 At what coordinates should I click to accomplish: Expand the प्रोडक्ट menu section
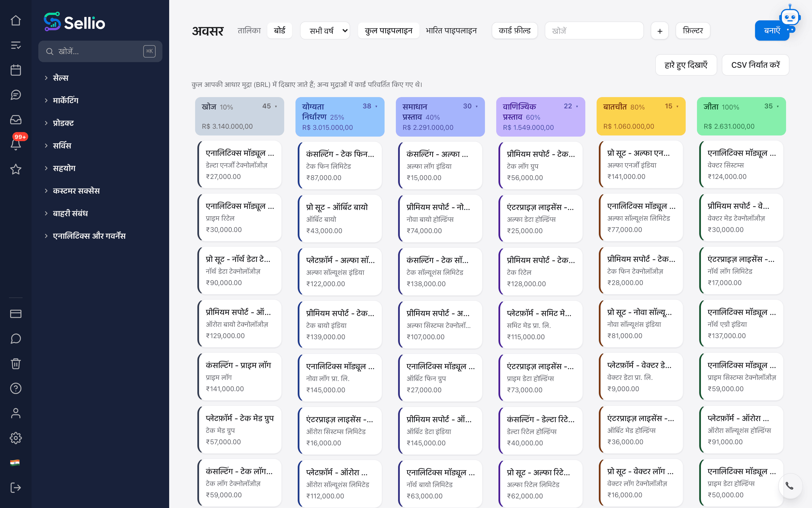[x=63, y=123]
